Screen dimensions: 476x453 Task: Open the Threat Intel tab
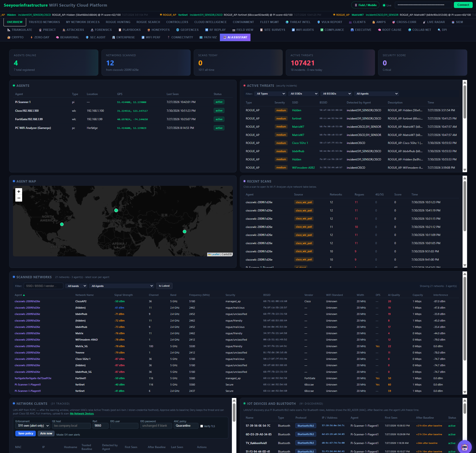tap(298, 22)
